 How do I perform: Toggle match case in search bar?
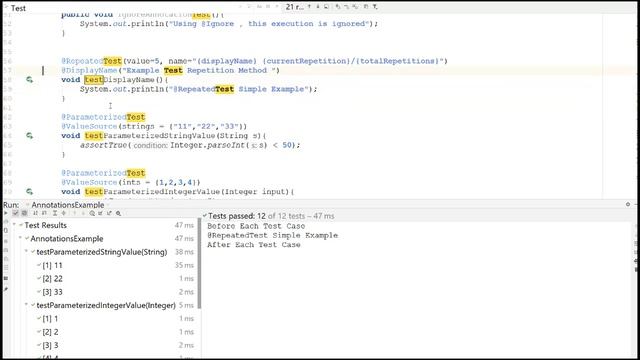pyautogui.click(x=259, y=7)
